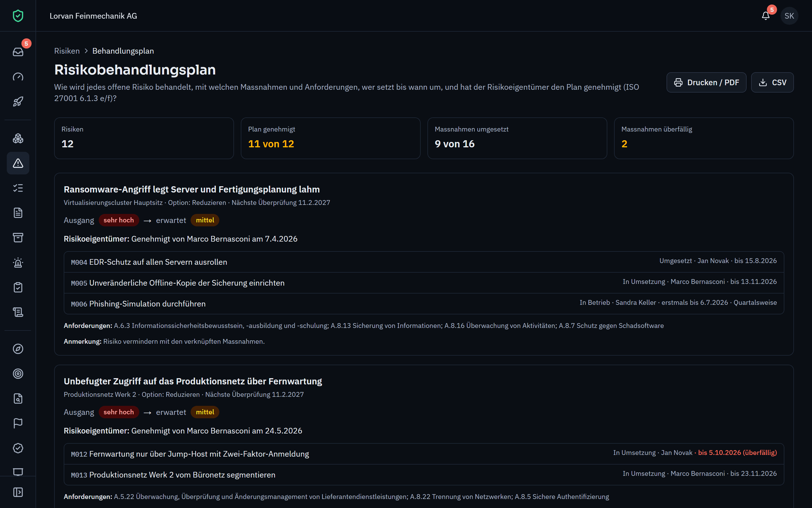Screen dimensions: 812x508
Task: Open the Plan genehmigt 11 von 12 card
Action: pyautogui.click(x=330, y=138)
